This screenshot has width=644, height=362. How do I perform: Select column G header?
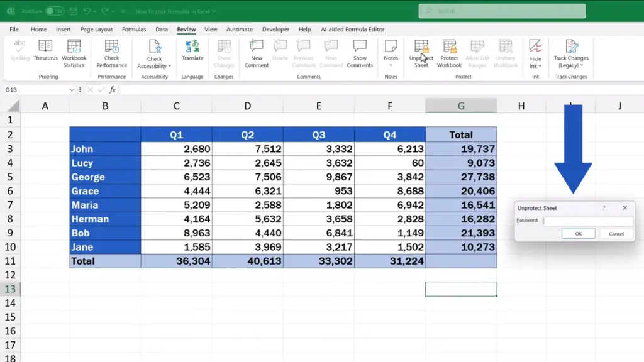[x=461, y=106]
